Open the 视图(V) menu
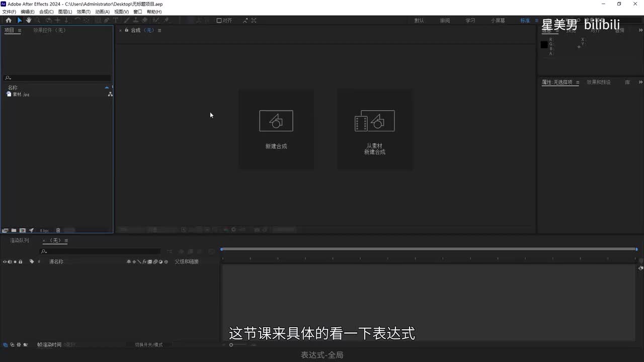The width and height of the screenshot is (644, 362). click(x=121, y=12)
